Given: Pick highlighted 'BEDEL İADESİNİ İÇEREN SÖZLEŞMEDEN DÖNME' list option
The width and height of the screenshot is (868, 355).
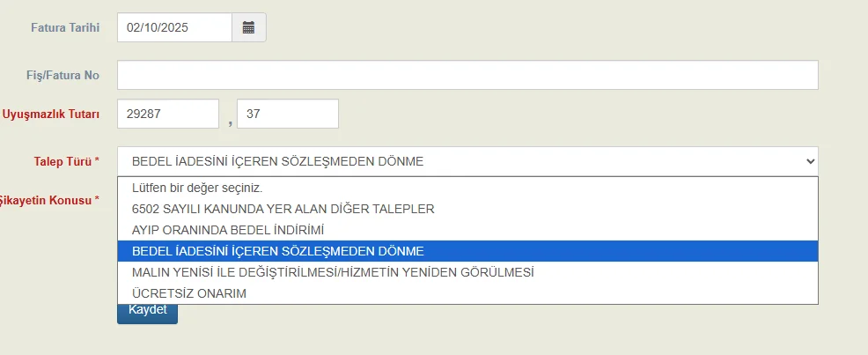Looking at the screenshot, I should [x=277, y=251].
